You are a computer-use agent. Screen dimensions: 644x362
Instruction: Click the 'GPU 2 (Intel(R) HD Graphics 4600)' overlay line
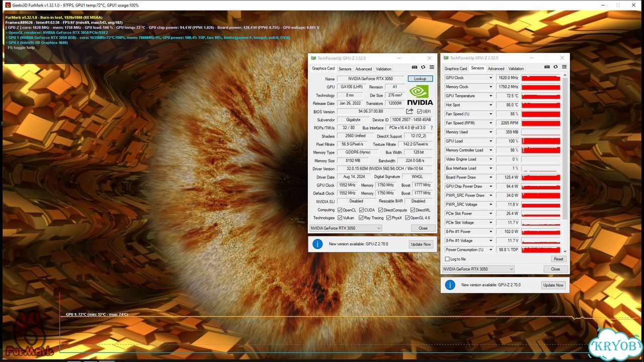pos(36,43)
